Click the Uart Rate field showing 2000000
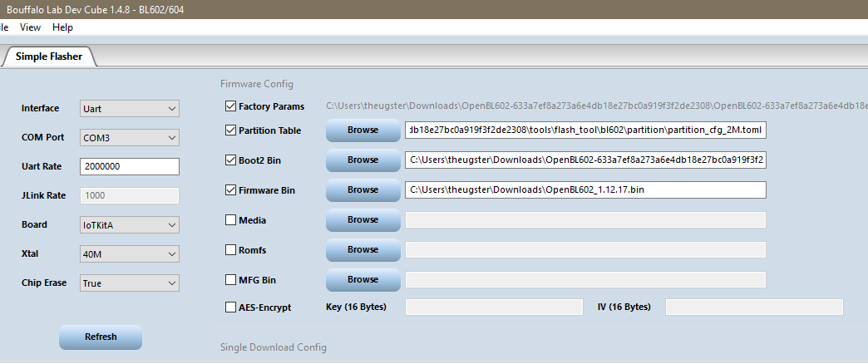 [x=130, y=166]
